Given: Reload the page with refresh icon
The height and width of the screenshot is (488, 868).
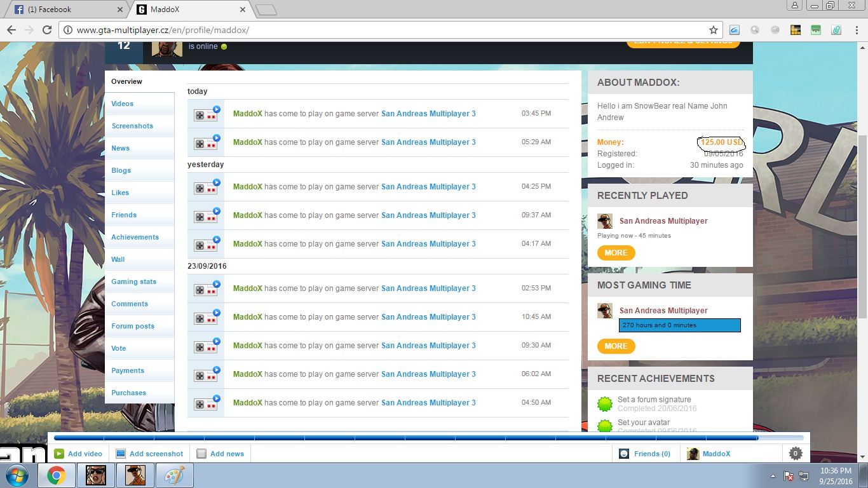Looking at the screenshot, I should (46, 30).
